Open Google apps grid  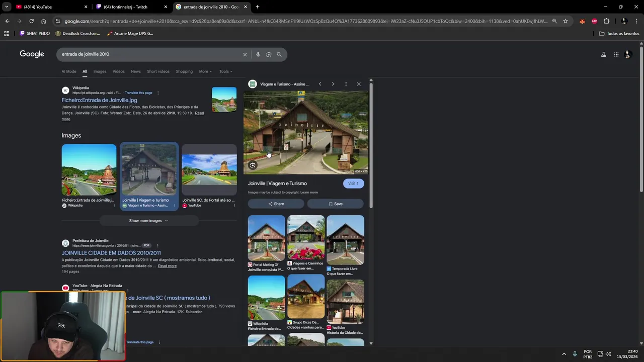[616, 54]
